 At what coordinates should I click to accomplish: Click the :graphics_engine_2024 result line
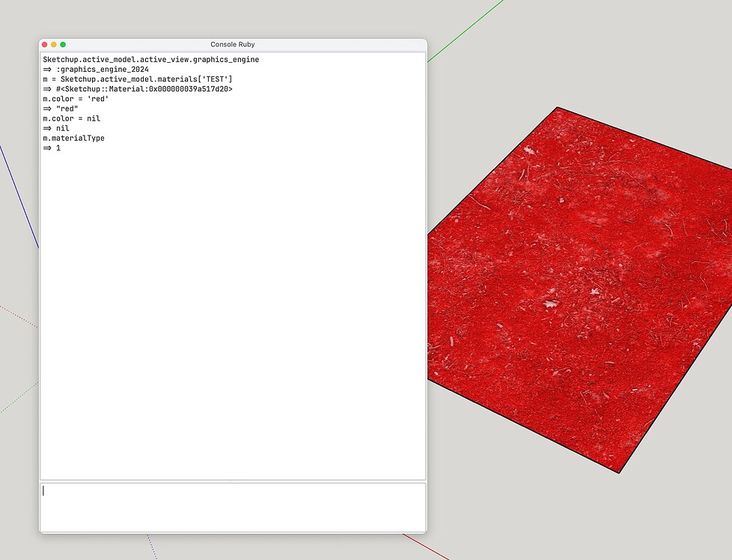97,69
